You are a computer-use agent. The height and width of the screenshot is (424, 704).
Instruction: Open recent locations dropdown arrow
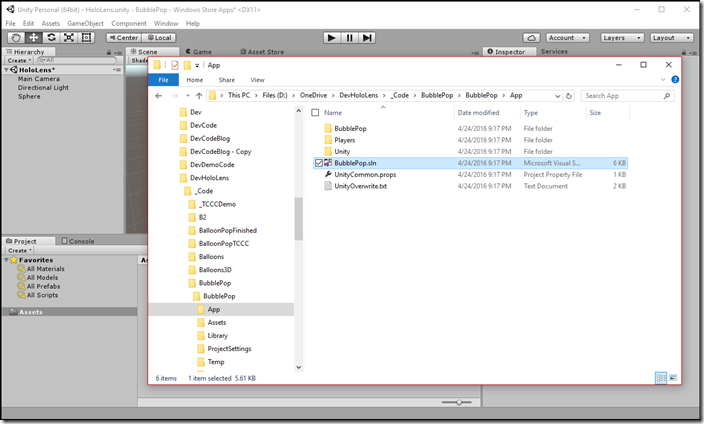tap(188, 96)
